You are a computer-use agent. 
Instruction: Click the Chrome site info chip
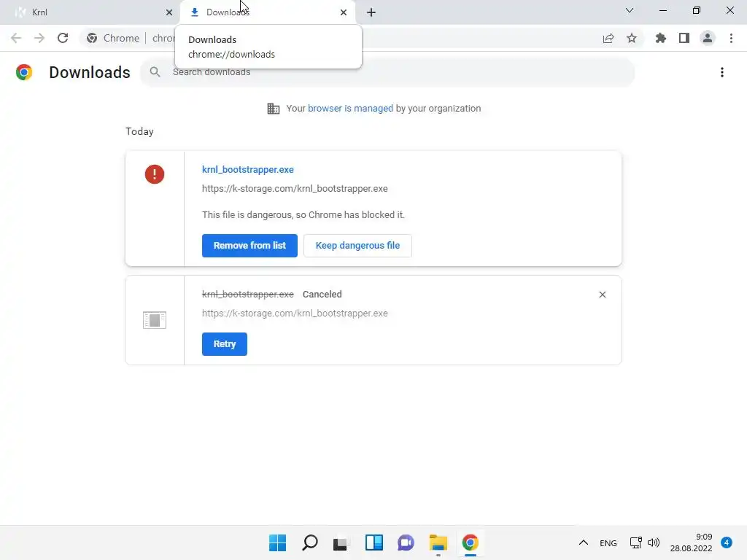point(113,38)
